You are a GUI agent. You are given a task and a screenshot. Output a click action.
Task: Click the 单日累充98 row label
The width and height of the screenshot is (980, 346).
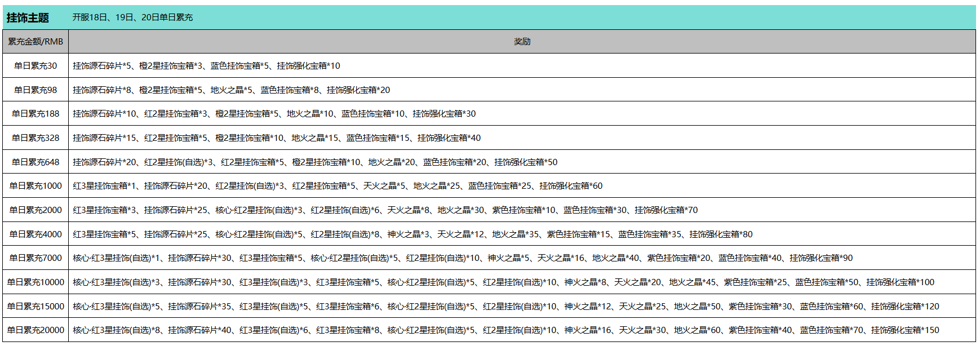point(36,90)
